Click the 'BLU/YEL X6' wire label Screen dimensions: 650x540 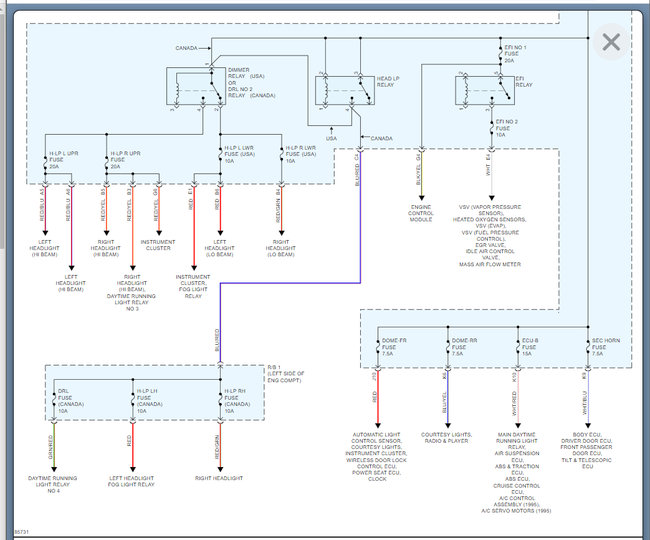tap(444, 392)
